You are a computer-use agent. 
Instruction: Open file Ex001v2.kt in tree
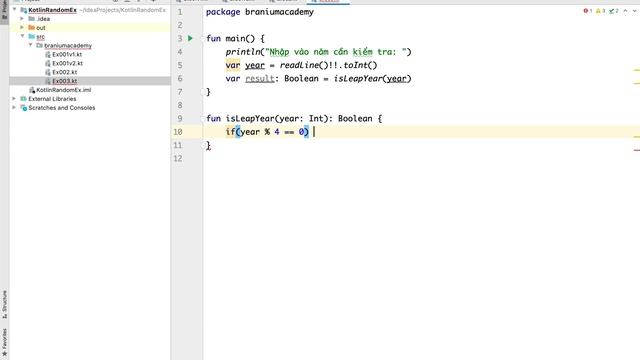click(x=67, y=63)
